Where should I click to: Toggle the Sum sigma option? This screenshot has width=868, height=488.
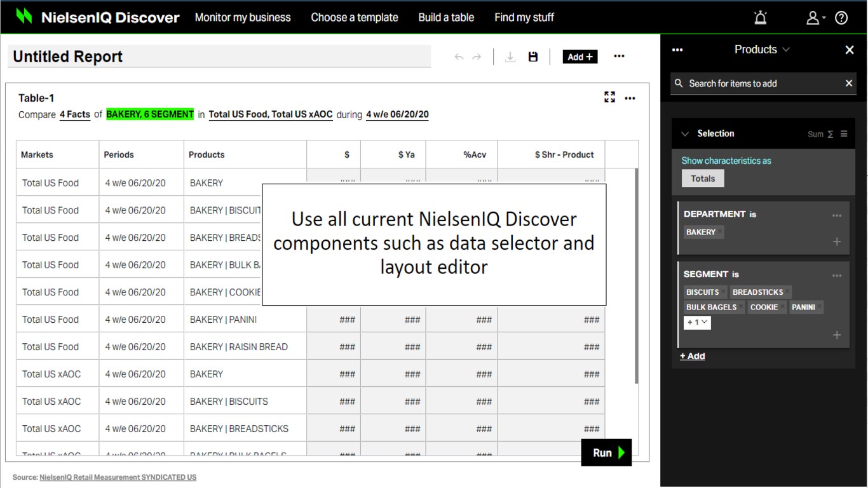point(820,134)
